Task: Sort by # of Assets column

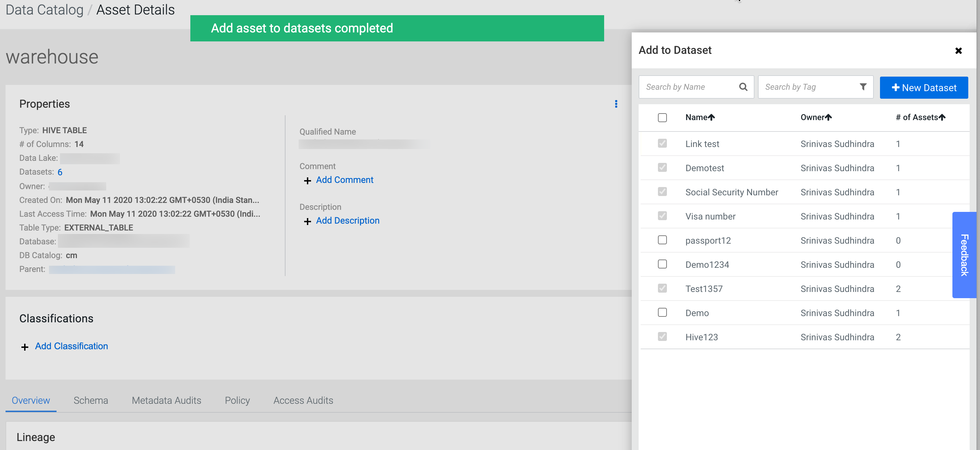Action: pos(920,117)
